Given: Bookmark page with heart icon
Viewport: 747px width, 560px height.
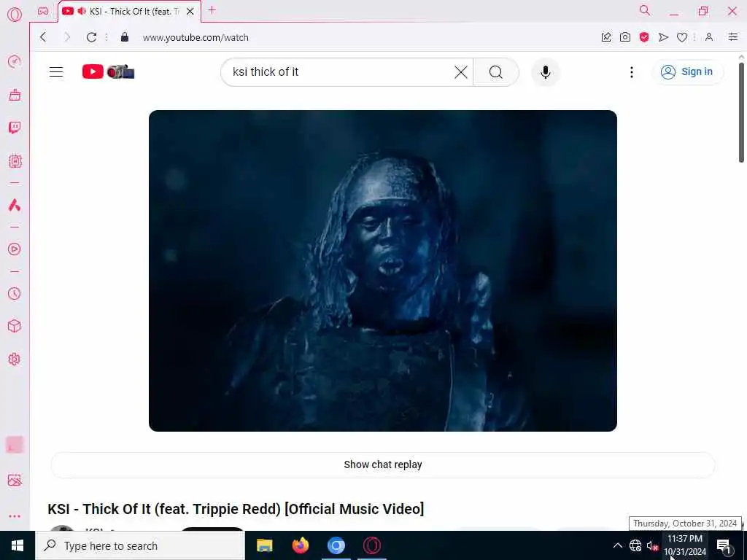Looking at the screenshot, I should point(682,37).
